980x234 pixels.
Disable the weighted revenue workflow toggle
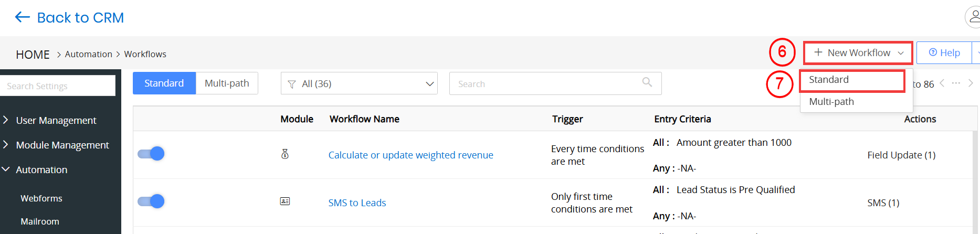pyautogui.click(x=151, y=154)
